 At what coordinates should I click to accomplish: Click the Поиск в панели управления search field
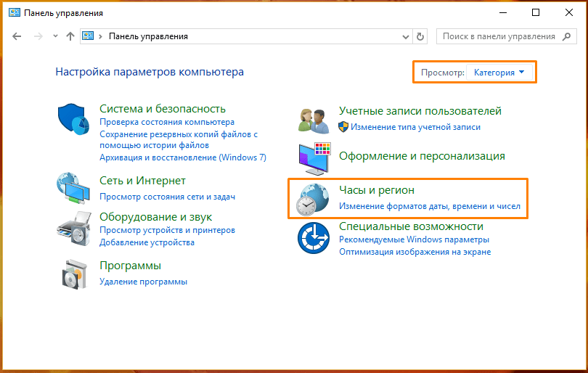(x=506, y=36)
